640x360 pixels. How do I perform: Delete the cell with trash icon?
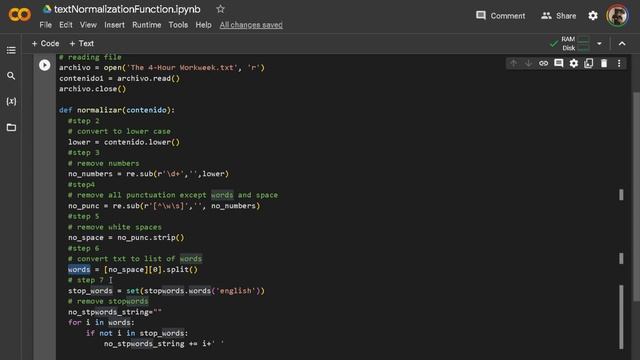(604, 63)
